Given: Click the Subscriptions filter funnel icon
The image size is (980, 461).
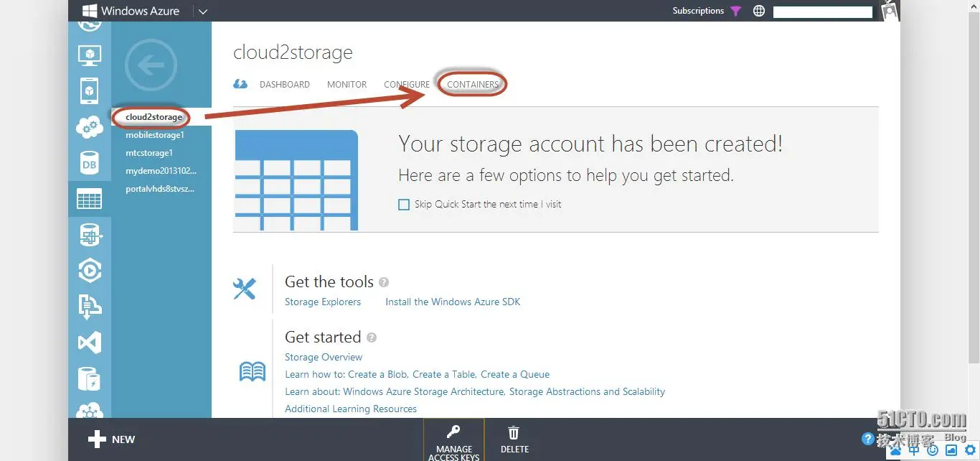Looking at the screenshot, I should tap(735, 11).
